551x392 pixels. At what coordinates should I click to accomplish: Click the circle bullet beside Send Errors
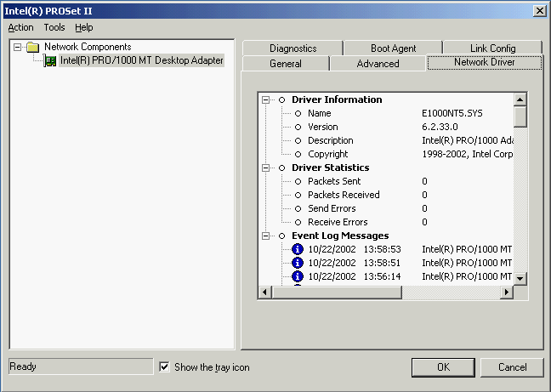(x=298, y=208)
